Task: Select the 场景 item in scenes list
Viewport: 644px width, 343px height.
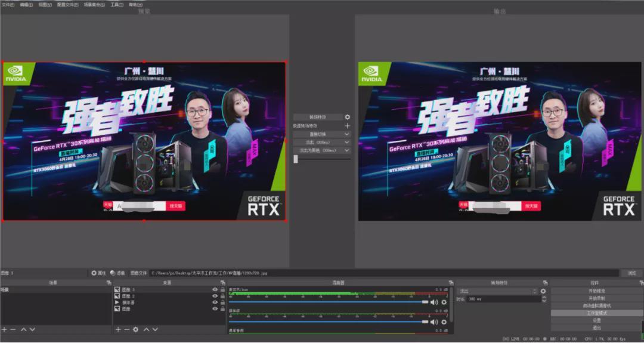Action: (56, 289)
